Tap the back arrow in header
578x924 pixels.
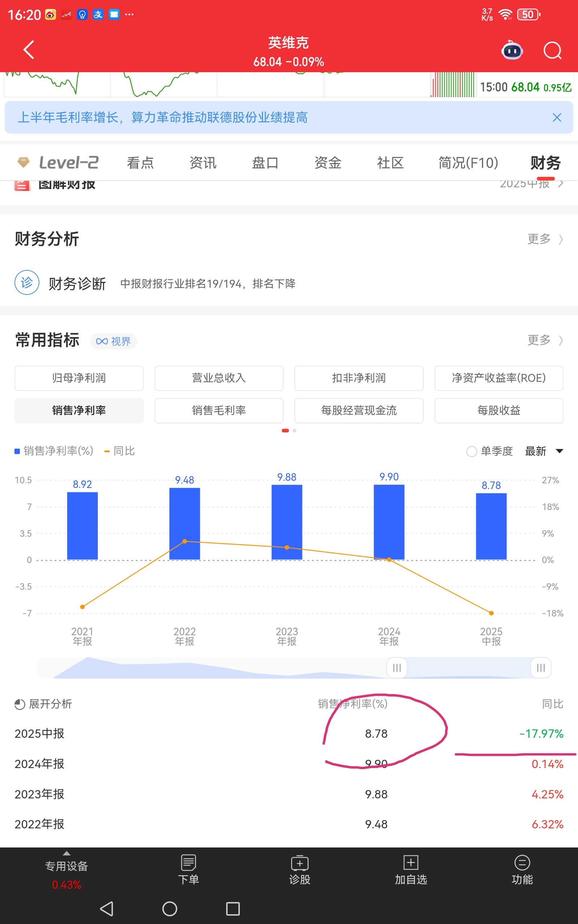(29, 50)
